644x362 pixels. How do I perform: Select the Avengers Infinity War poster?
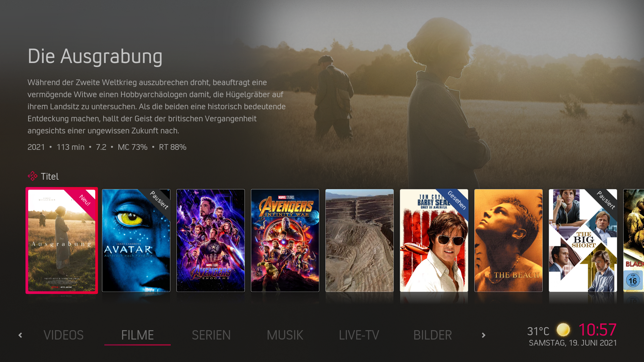[285, 240]
